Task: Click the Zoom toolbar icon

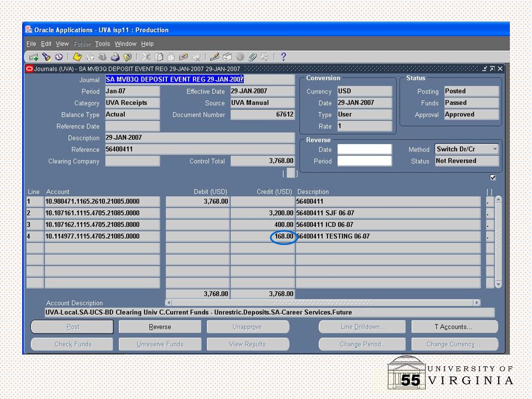Action: pos(227,57)
